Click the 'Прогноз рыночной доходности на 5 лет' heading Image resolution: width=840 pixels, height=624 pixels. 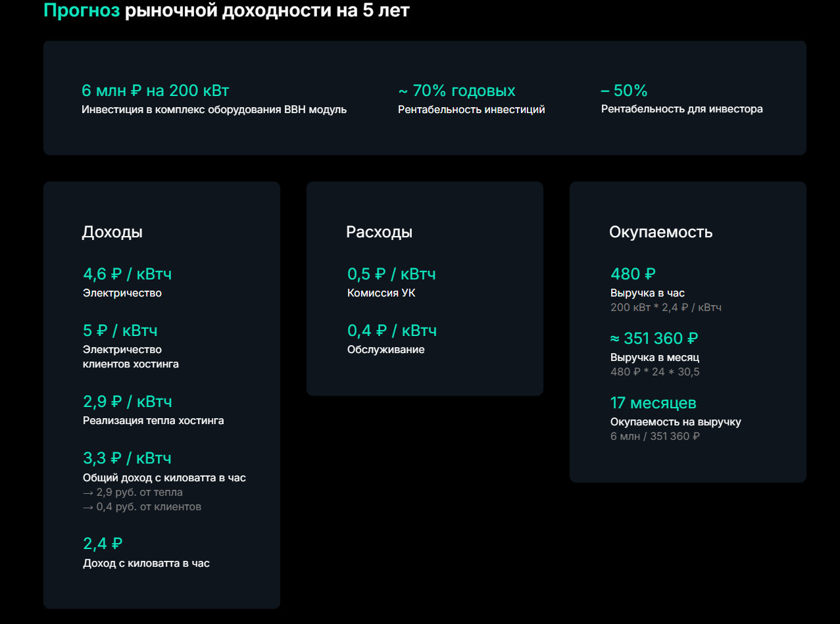[x=226, y=11]
